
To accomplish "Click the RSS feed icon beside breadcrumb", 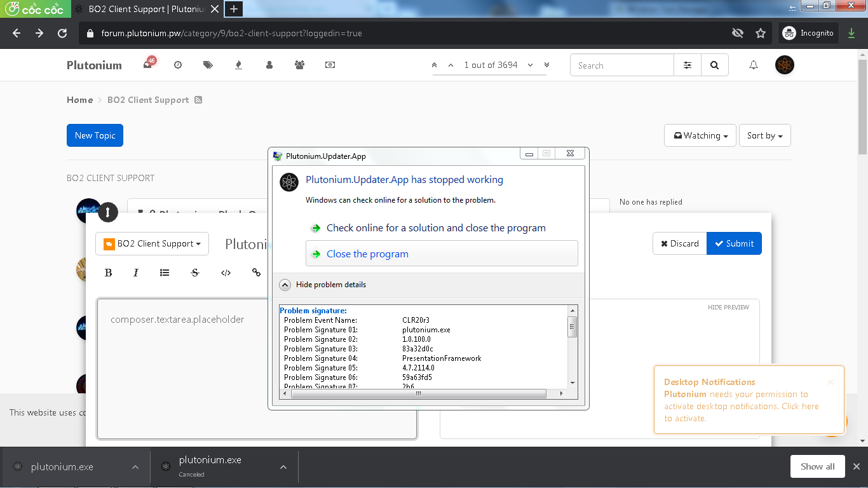I will click(198, 100).
